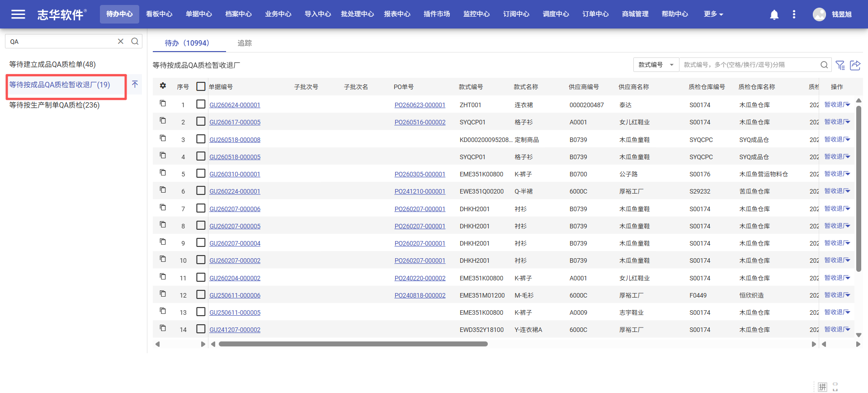
Task: Click the copy icon for row 9
Action: click(163, 242)
